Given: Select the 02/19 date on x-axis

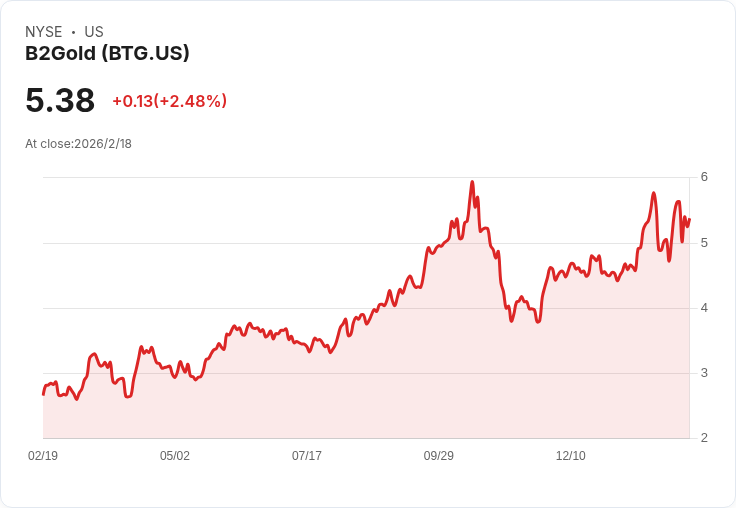Looking at the screenshot, I should (43, 455).
